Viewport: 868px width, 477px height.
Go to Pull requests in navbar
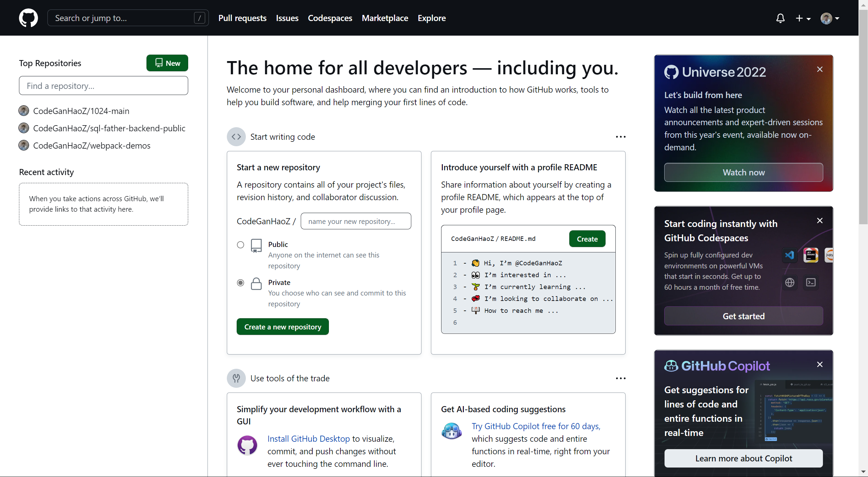[242, 18]
